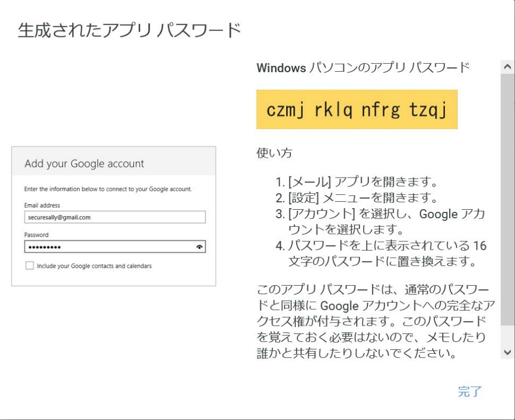Click the warning paragraph starting このアプリ パスワードは
515x420 pixels.
pos(376,322)
